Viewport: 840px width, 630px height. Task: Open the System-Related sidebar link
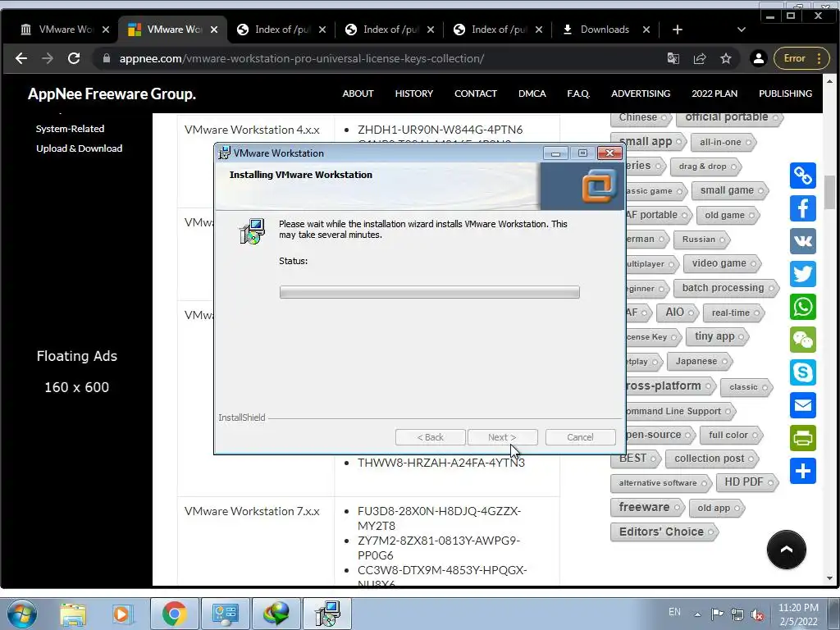(x=71, y=129)
